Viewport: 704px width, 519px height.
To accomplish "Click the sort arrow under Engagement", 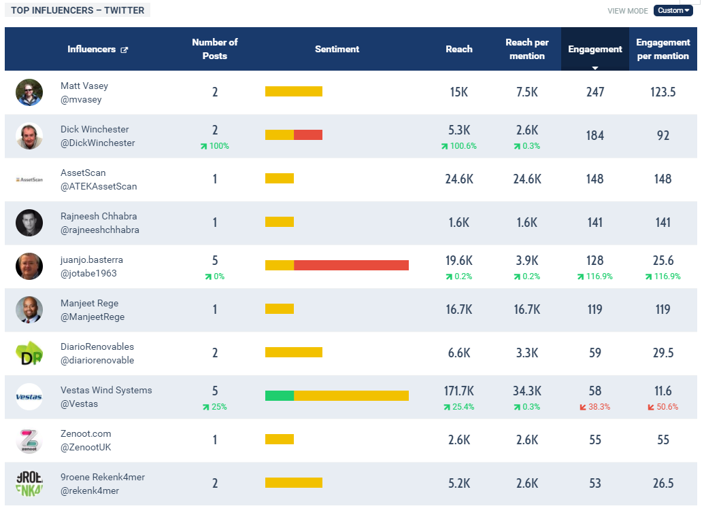I will (595, 68).
